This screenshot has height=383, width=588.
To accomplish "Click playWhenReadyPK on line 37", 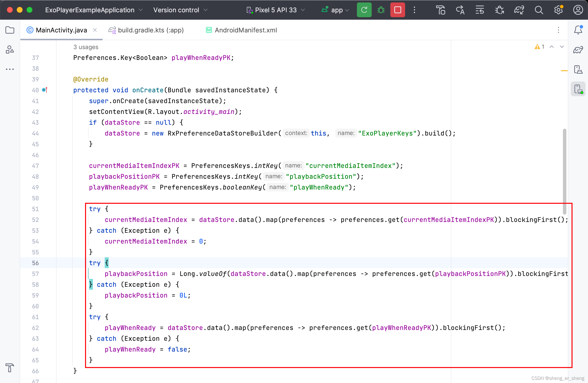I will (x=201, y=58).
